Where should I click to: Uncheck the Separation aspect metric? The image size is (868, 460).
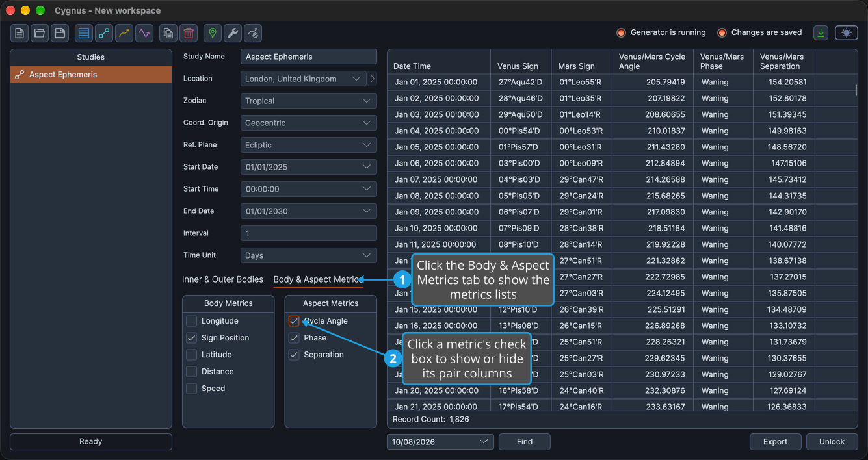[x=294, y=355]
